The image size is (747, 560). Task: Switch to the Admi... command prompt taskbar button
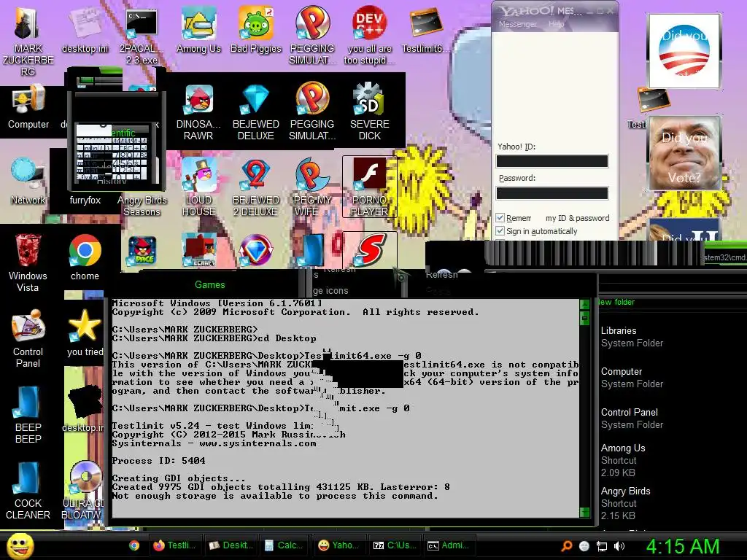[x=449, y=545]
